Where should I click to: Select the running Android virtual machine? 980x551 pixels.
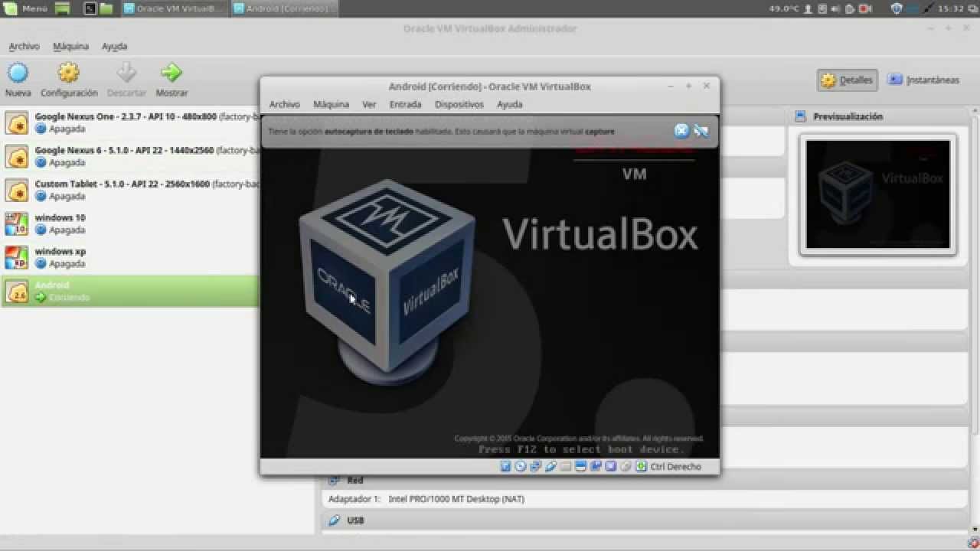click(130, 291)
